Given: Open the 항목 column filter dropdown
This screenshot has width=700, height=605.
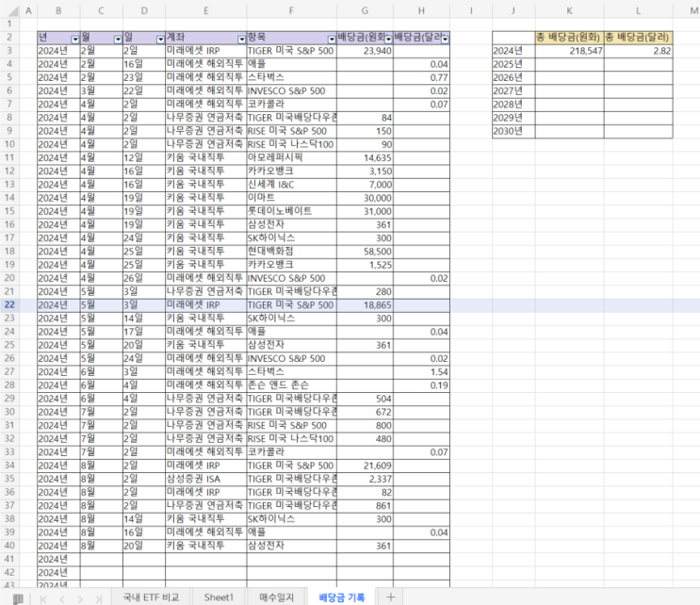Looking at the screenshot, I should tap(332, 40).
